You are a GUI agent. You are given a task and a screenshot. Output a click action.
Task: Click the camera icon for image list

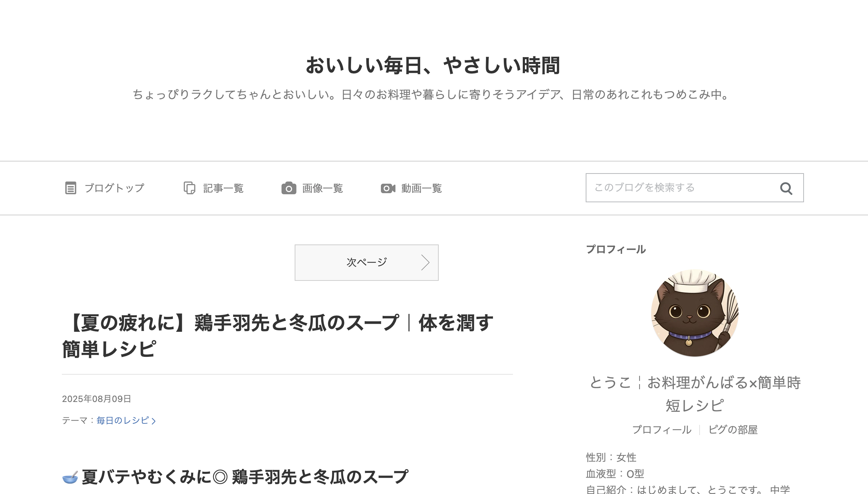tap(288, 188)
